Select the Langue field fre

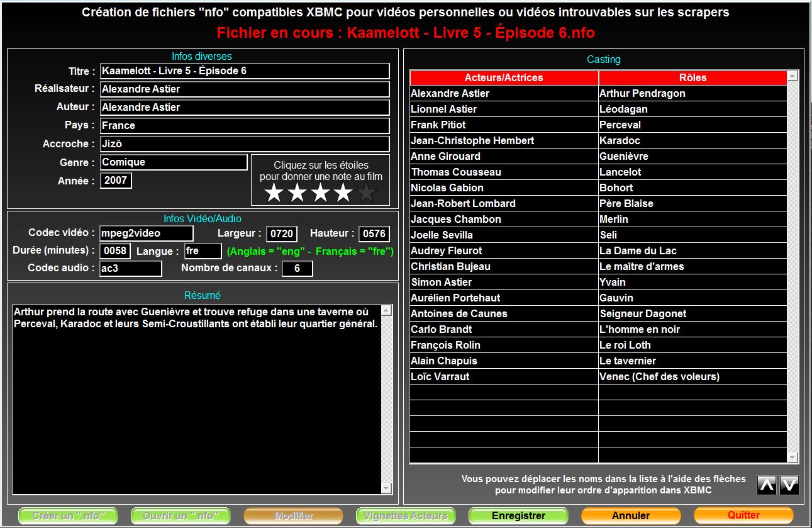(203, 252)
